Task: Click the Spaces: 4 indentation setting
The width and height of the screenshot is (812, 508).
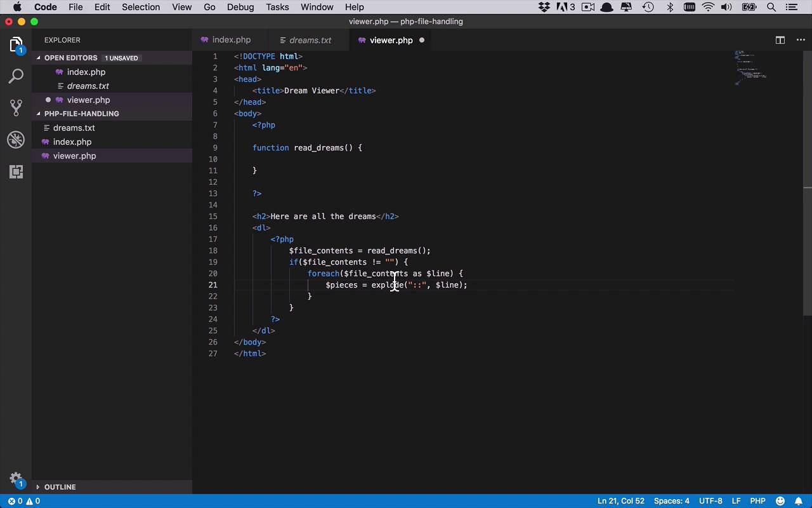Action: [671, 501]
